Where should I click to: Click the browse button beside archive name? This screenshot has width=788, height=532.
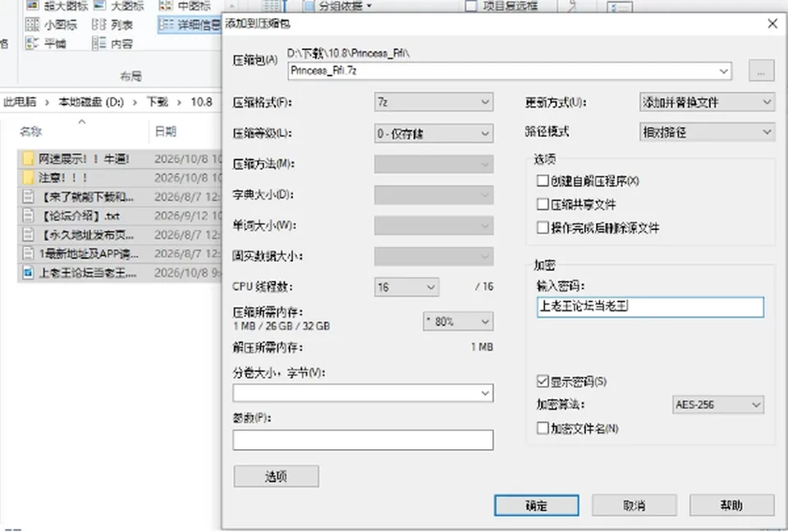761,71
